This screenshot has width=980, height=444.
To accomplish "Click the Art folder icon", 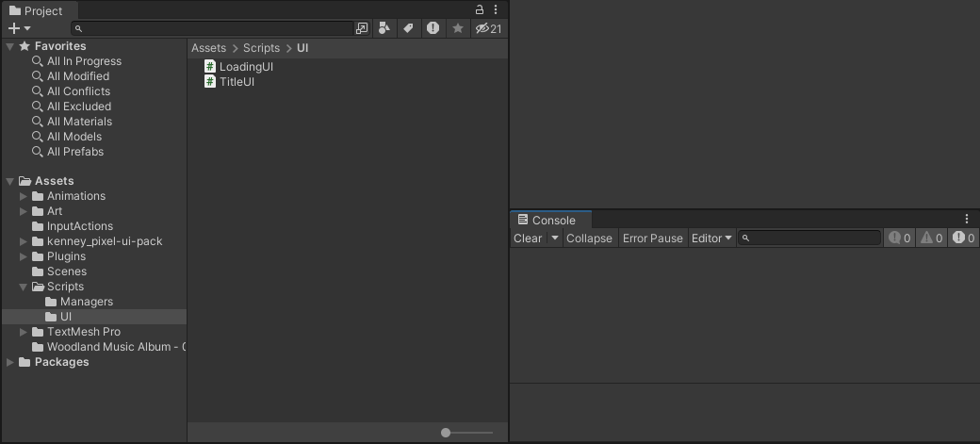I will (x=38, y=211).
